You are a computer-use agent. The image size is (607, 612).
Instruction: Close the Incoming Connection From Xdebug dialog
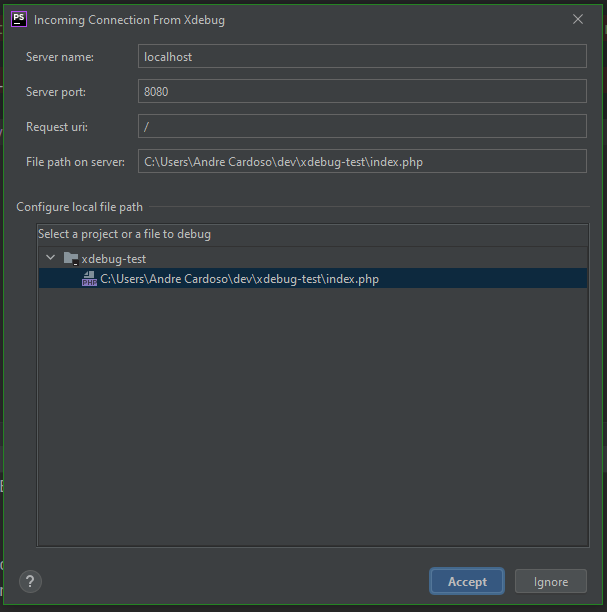[578, 19]
